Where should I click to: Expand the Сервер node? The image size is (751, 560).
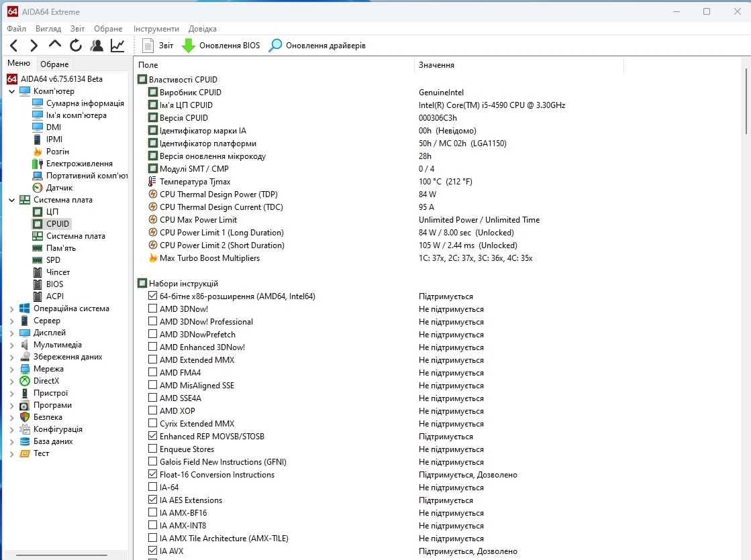[11, 321]
